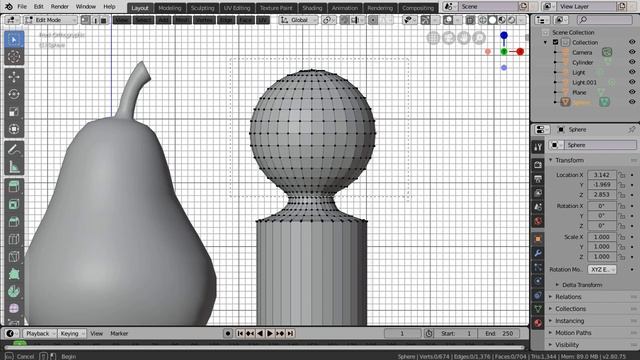Switch to the Sculpting workspace tab

coord(202,8)
